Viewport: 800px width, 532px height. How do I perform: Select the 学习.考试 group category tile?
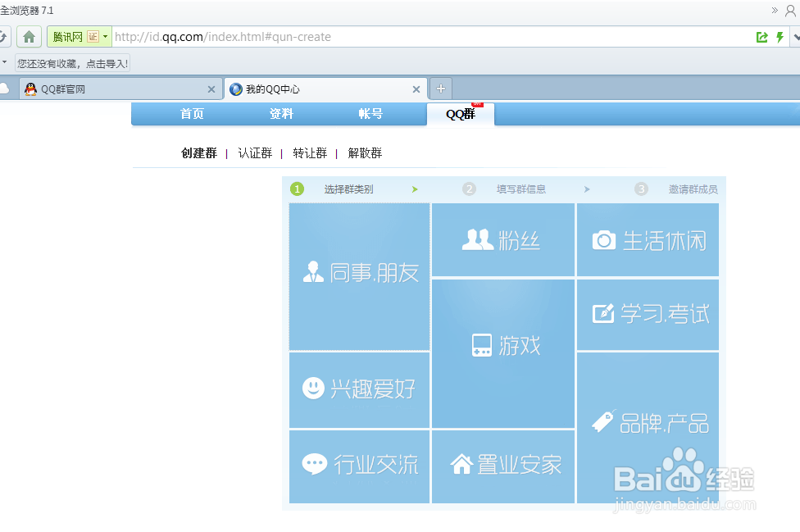pyautogui.click(x=648, y=314)
